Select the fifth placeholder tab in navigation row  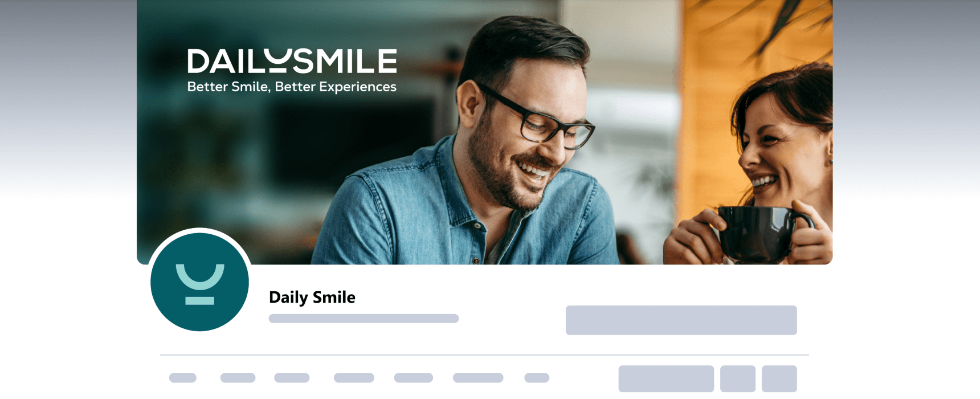click(414, 377)
